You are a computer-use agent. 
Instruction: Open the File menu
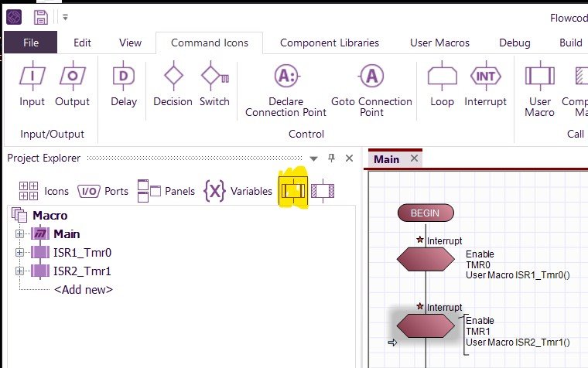(31, 43)
